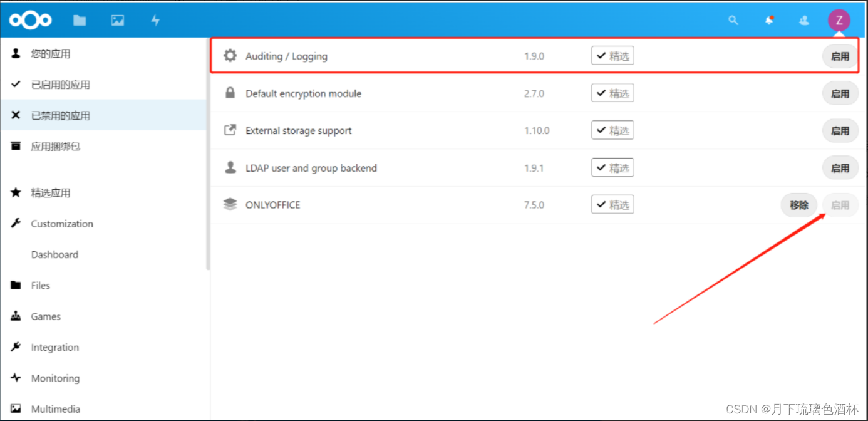Open the Multimedia category
The width and height of the screenshot is (868, 421).
[55, 408]
